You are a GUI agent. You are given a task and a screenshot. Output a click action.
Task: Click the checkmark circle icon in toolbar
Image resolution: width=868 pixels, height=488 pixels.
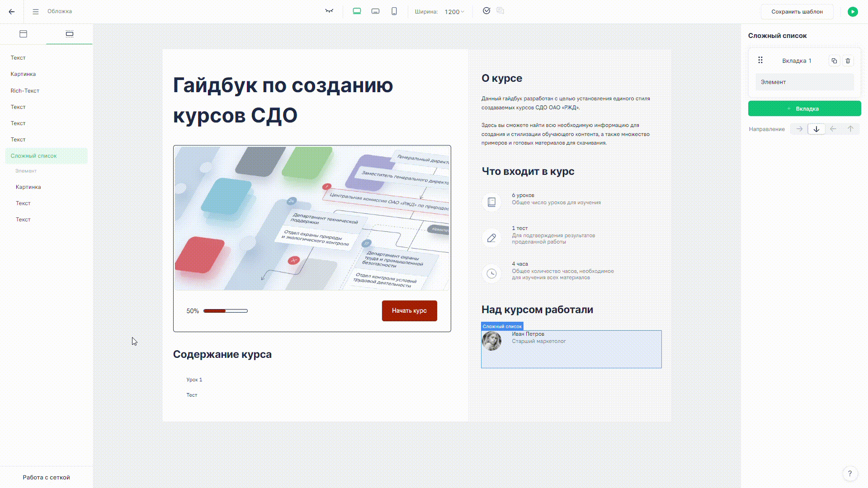[x=486, y=11]
